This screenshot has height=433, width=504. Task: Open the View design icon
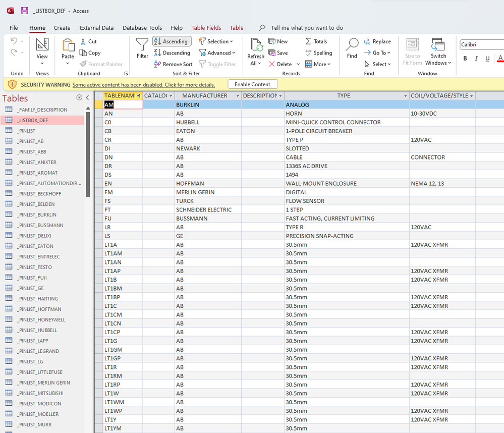click(x=42, y=44)
